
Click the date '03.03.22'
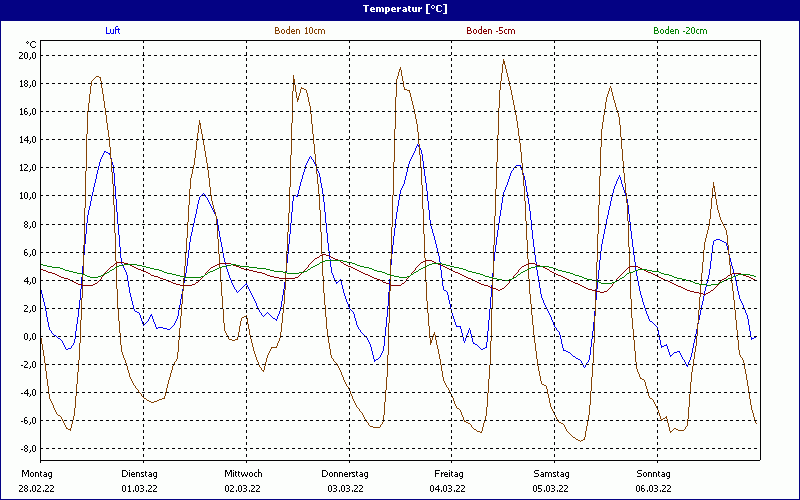point(345,489)
